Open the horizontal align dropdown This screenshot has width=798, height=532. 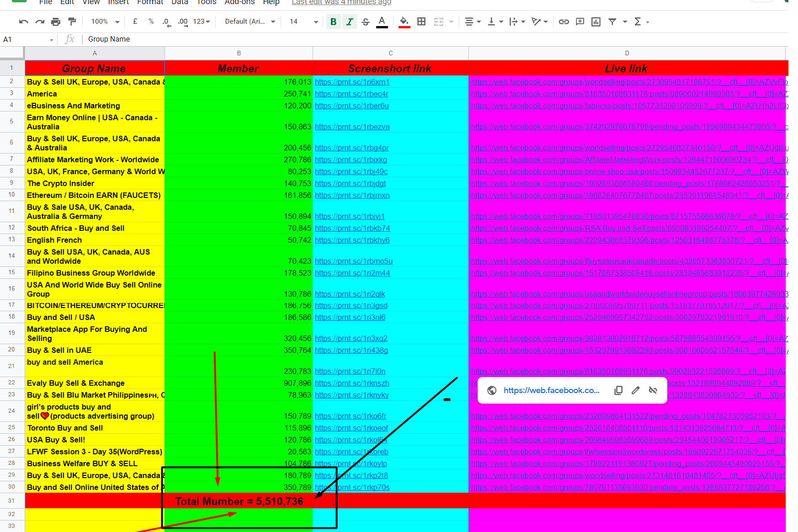pyautogui.click(x=473, y=21)
